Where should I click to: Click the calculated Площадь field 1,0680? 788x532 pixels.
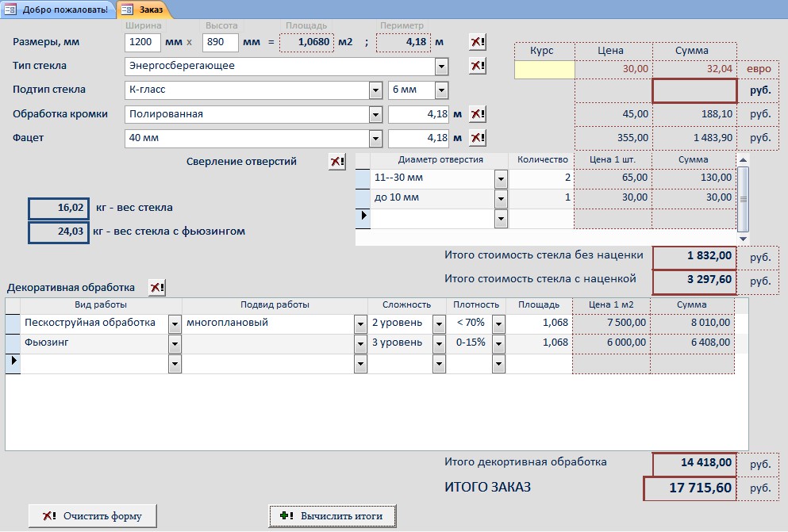(306, 42)
